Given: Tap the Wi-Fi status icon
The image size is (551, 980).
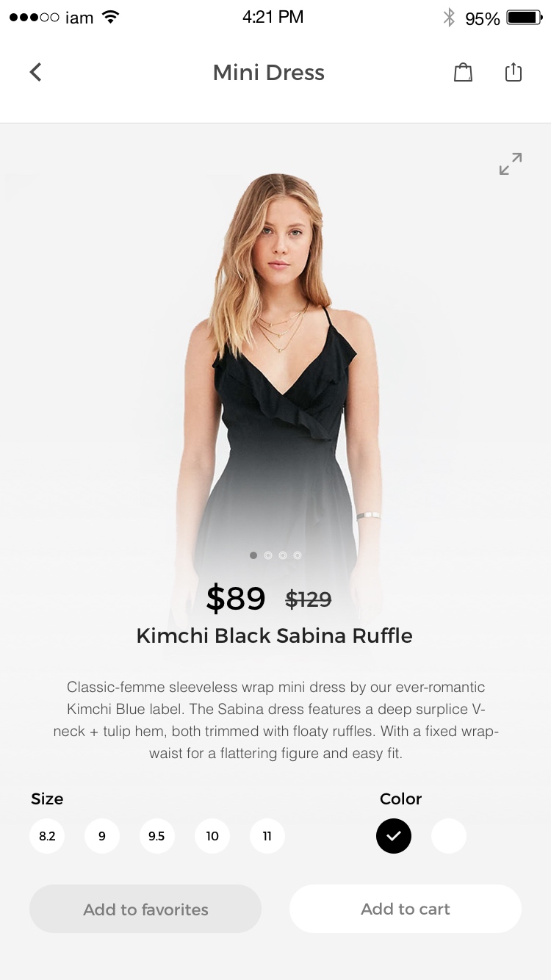Looking at the screenshot, I should pyautogui.click(x=110, y=17).
